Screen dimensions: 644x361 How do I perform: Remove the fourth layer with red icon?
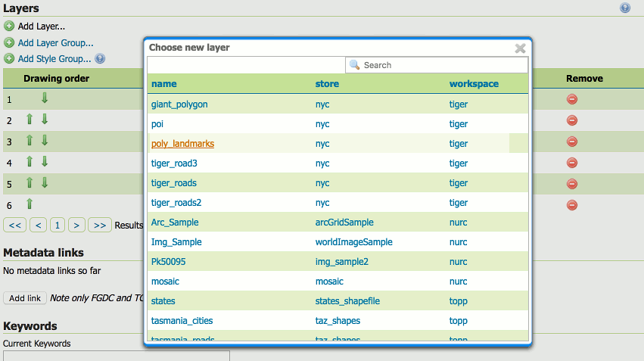(x=572, y=163)
